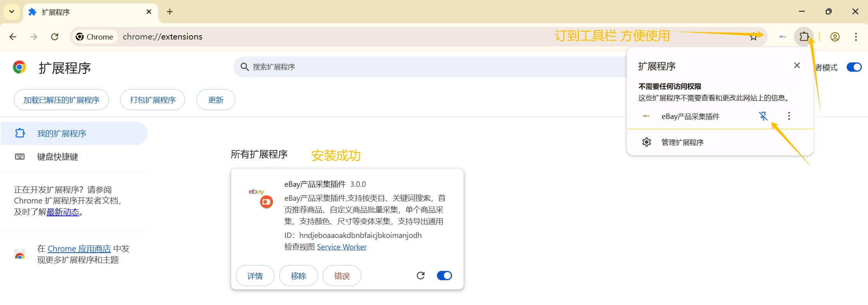Click the Chrome Web Store icon in the sidebar
The image size is (868, 305).
point(20,255)
